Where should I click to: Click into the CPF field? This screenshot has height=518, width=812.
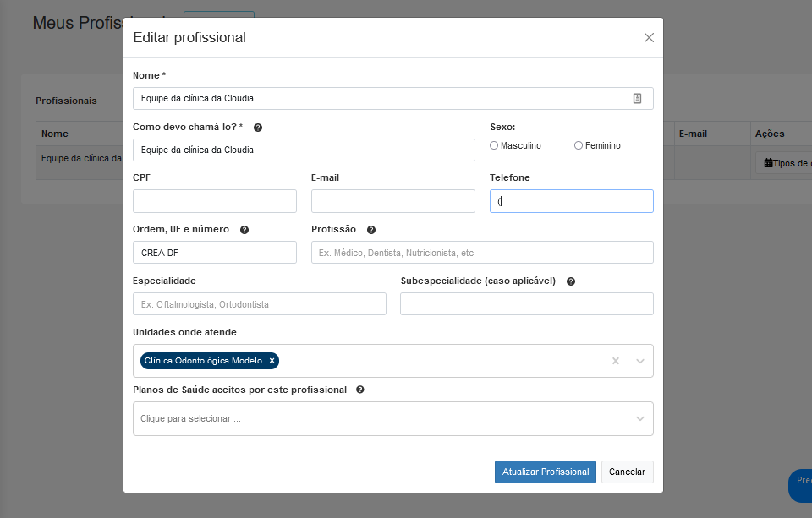[215, 201]
